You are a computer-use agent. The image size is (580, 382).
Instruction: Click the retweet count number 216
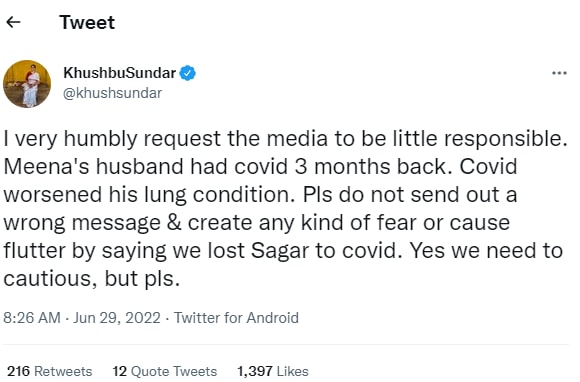point(18,371)
